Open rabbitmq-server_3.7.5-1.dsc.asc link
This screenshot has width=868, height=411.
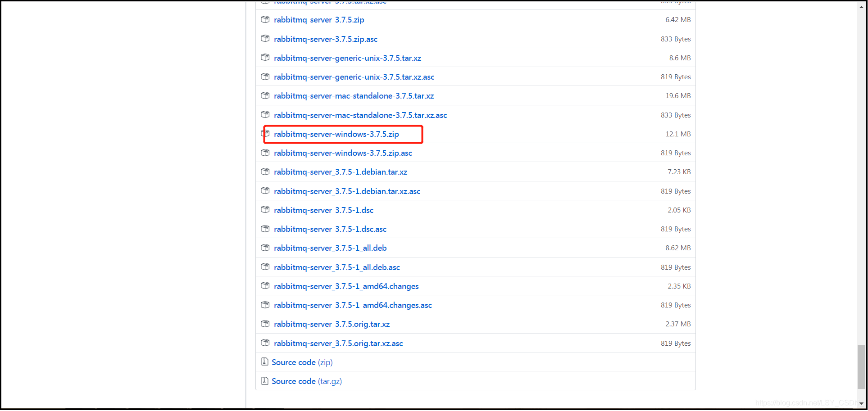(x=330, y=229)
